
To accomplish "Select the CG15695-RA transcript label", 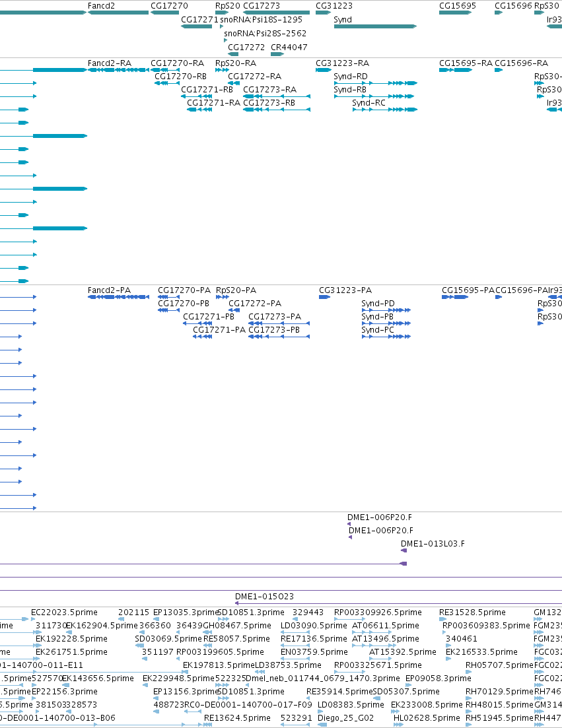I will (466, 63).
